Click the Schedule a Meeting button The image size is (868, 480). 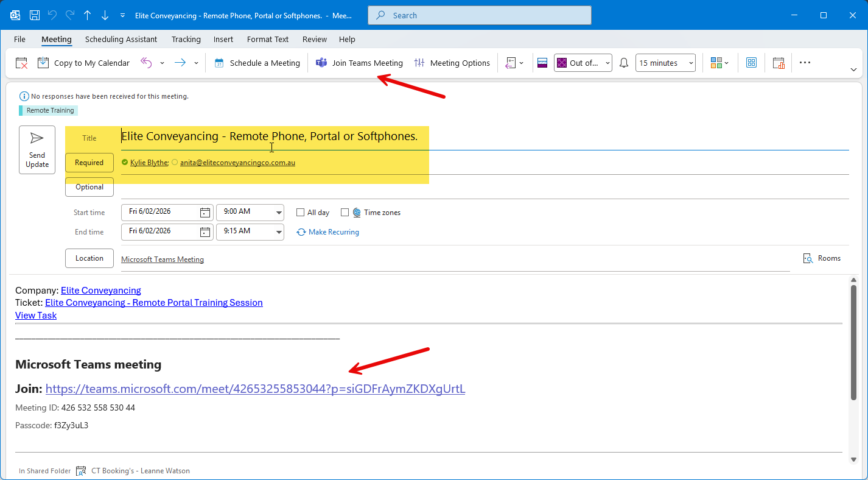pyautogui.click(x=257, y=63)
